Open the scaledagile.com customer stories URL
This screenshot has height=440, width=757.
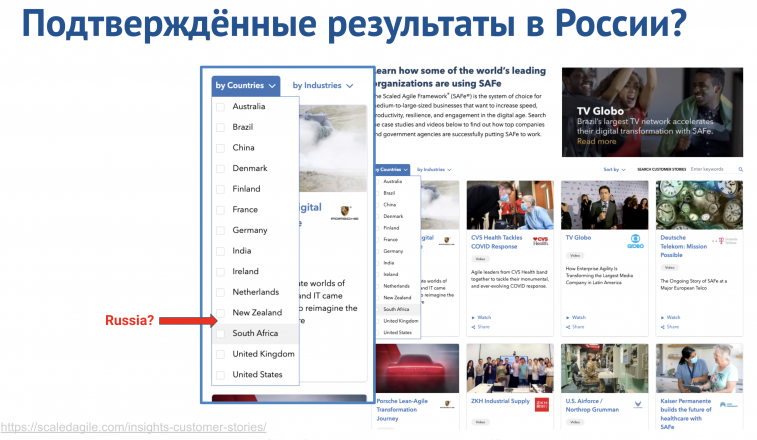click(133, 427)
